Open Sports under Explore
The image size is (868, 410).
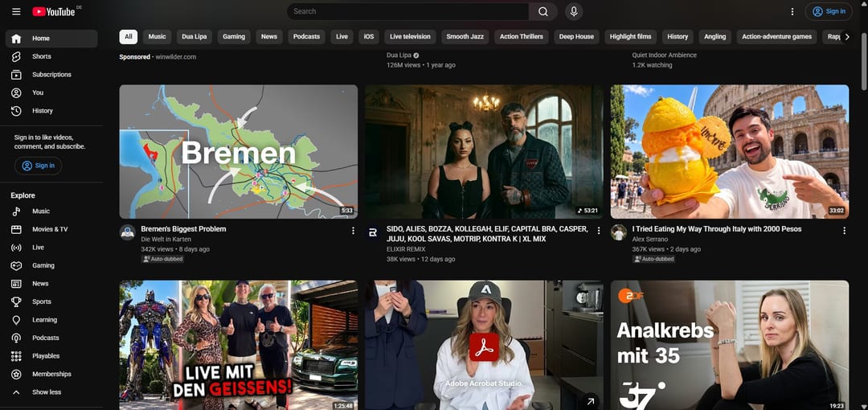(x=51, y=302)
